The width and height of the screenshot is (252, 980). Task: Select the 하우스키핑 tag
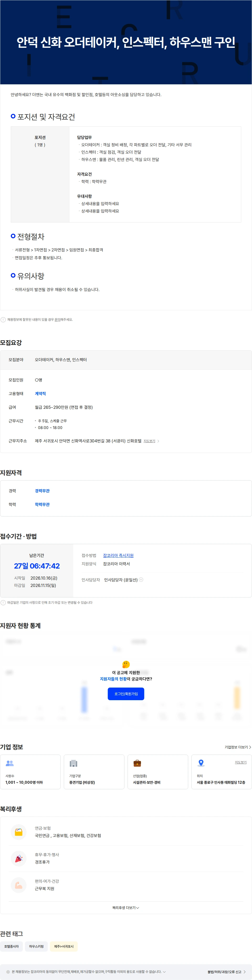click(x=36, y=946)
